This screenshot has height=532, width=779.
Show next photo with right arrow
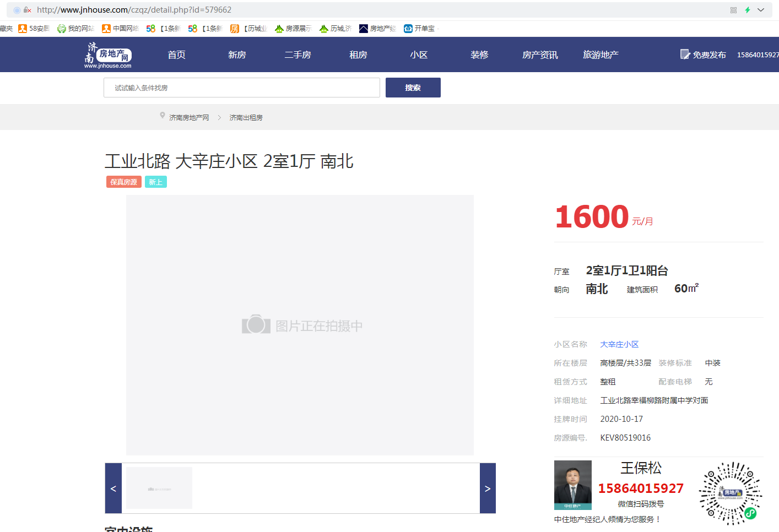[488, 488]
